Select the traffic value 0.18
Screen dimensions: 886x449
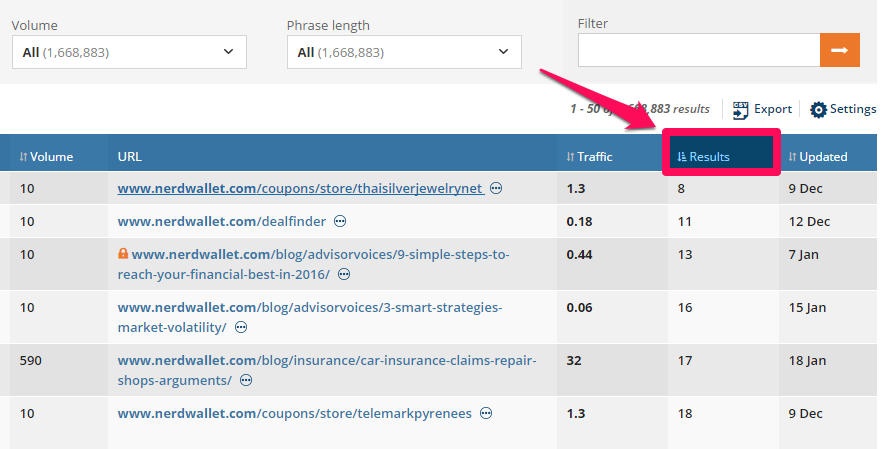(x=579, y=221)
